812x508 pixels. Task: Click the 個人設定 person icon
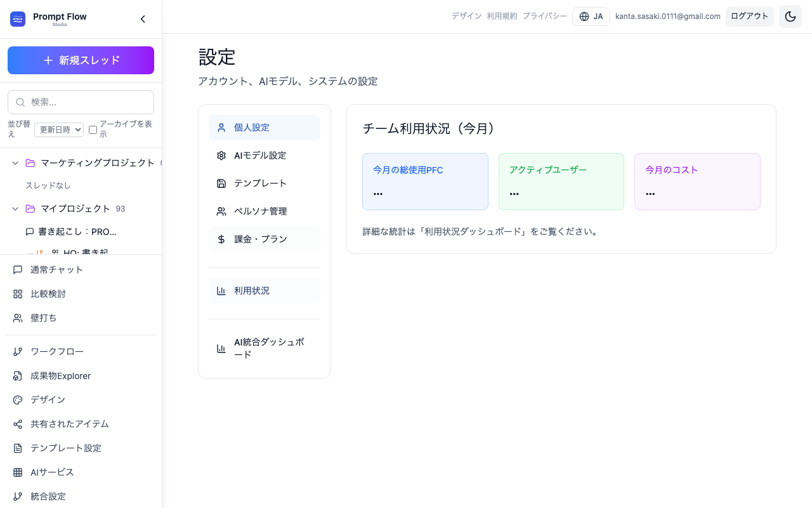pyautogui.click(x=221, y=128)
